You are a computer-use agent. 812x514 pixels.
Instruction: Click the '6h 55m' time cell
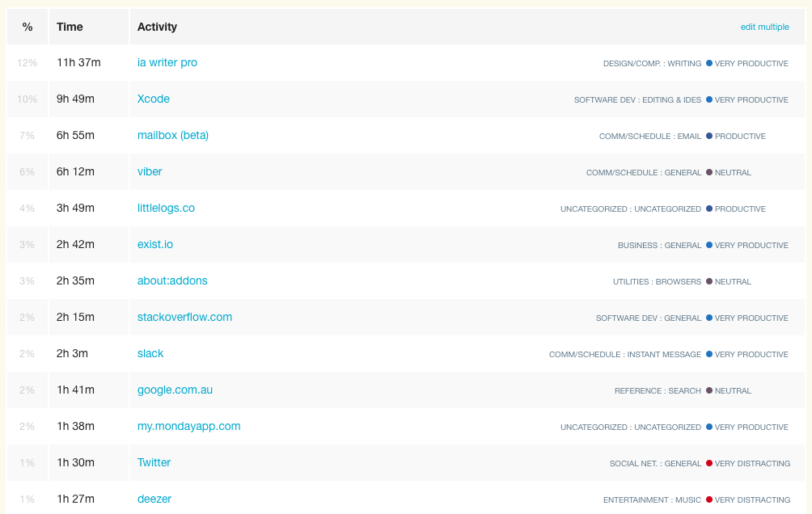click(x=75, y=136)
